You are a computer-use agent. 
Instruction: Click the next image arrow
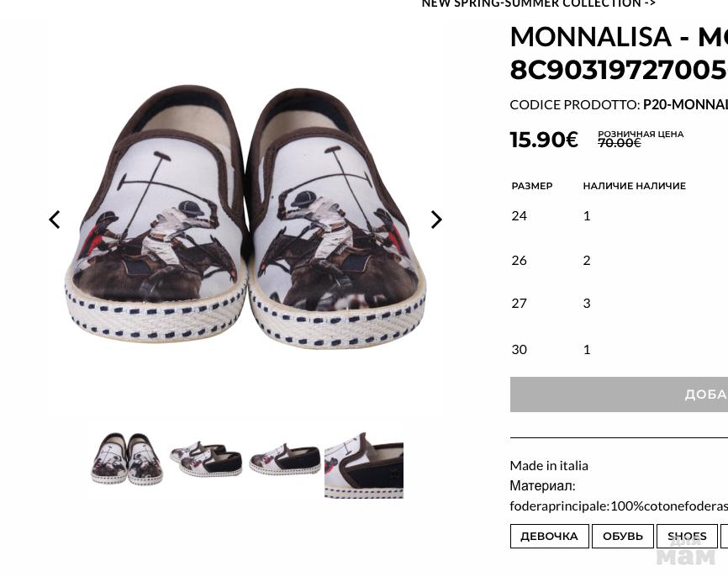point(435,220)
